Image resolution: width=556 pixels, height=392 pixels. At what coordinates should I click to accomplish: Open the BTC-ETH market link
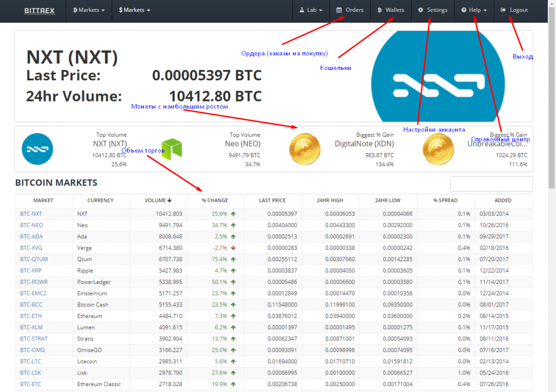(30, 316)
